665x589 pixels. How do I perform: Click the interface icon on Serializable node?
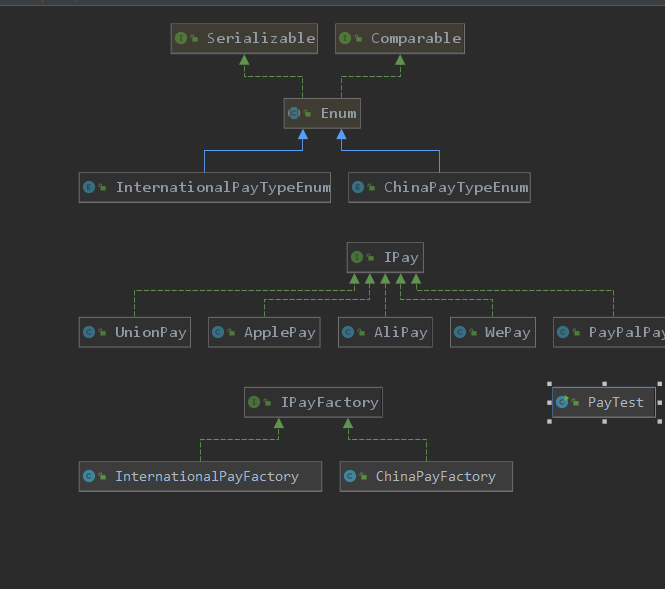[181, 39]
